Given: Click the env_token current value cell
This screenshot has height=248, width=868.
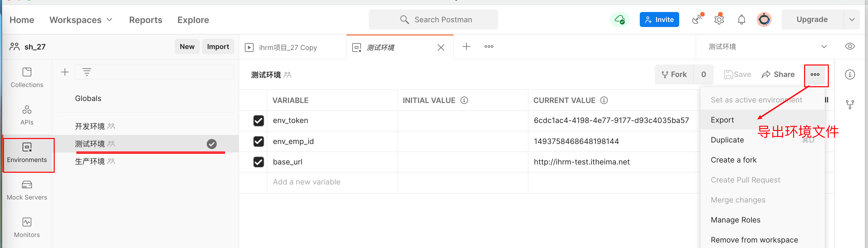Looking at the screenshot, I should 614,120.
